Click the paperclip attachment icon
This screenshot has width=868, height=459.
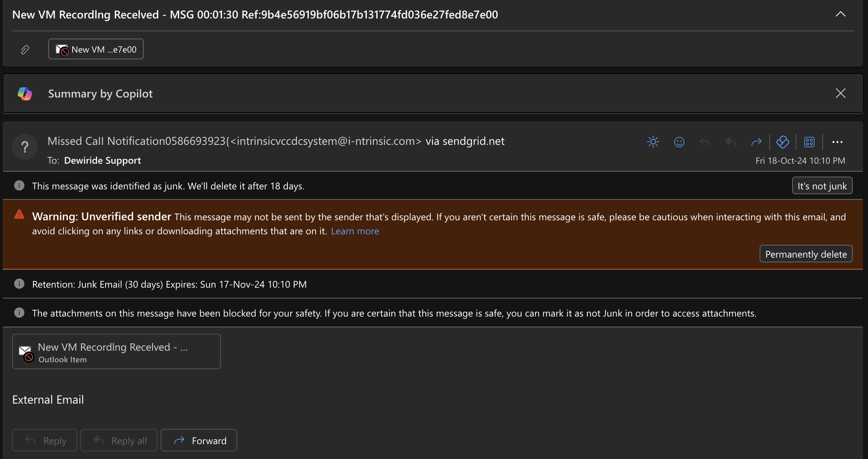[25, 49]
